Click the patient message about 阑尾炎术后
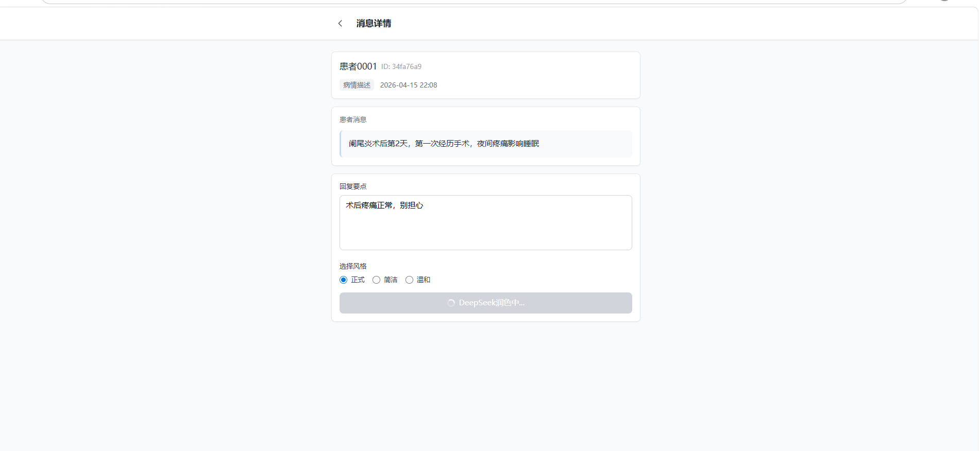Screen dimensions: 980x451 (444, 144)
